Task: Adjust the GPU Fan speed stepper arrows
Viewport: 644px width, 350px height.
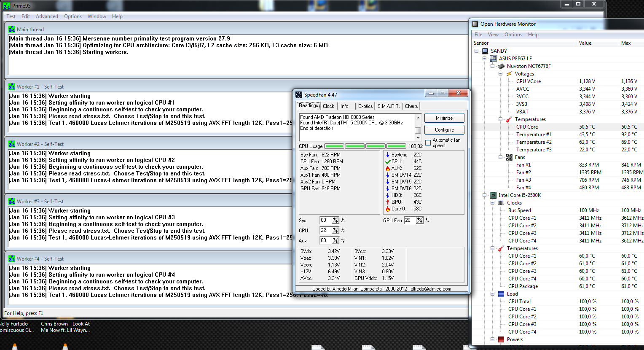Action: pos(420,220)
